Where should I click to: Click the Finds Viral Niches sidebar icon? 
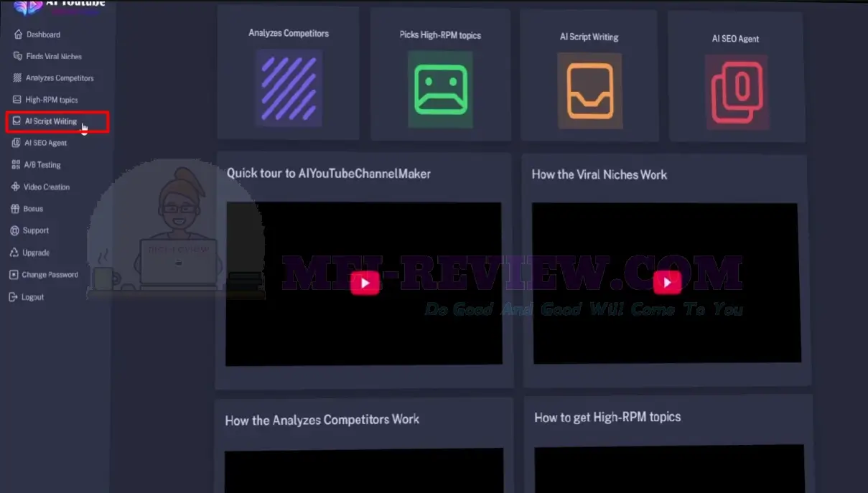click(x=18, y=56)
